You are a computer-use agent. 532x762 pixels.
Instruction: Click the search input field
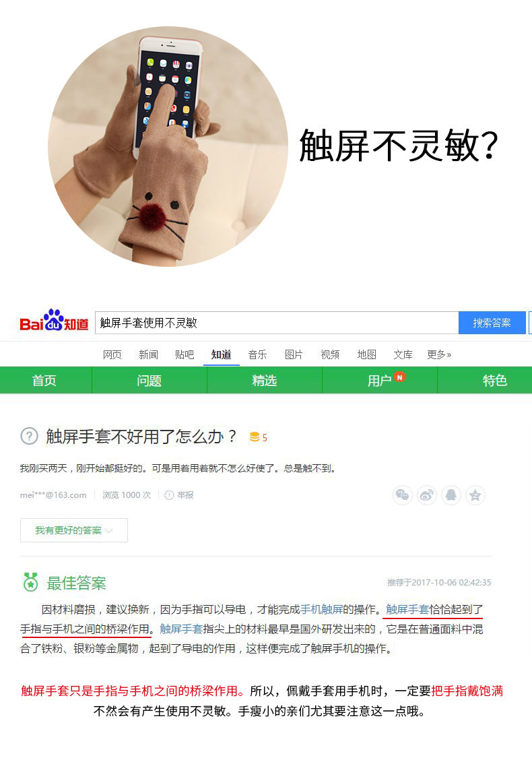[277, 323]
